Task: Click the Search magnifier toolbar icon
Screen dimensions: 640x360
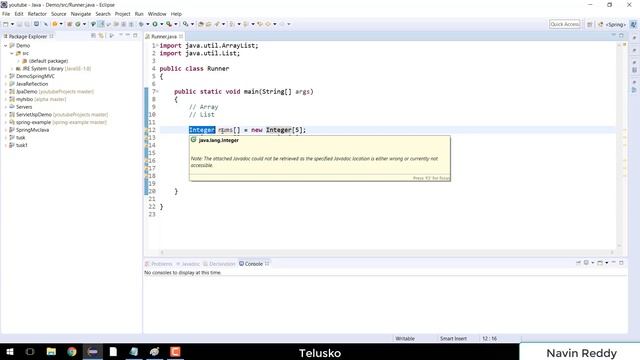Action: click(185, 24)
